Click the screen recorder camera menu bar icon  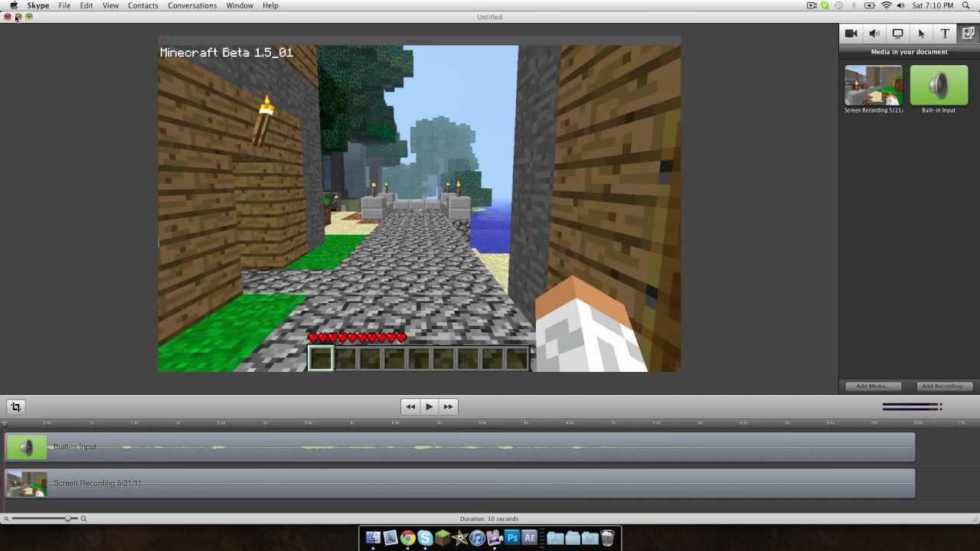click(812, 5)
